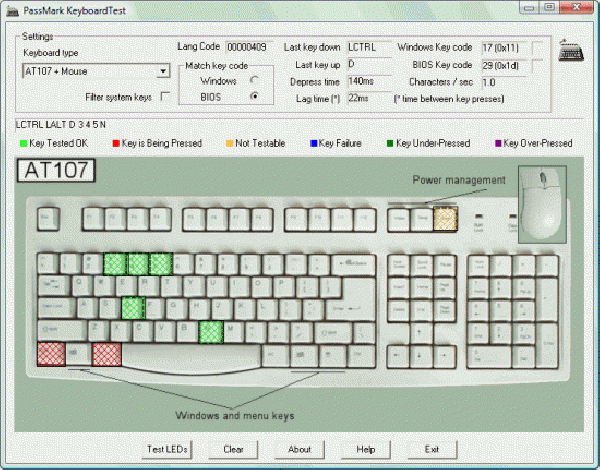This screenshot has width=600, height=470.
Task: Click the Esc key on keyboard image
Action: [x=48, y=219]
